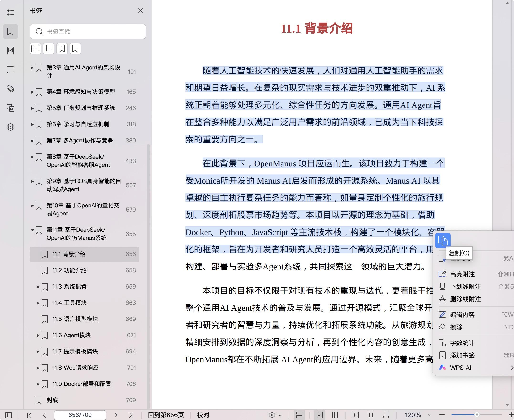The image size is (514, 420).
Task: Open bookmark 11.1 背景介绍
Action: coord(84,254)
